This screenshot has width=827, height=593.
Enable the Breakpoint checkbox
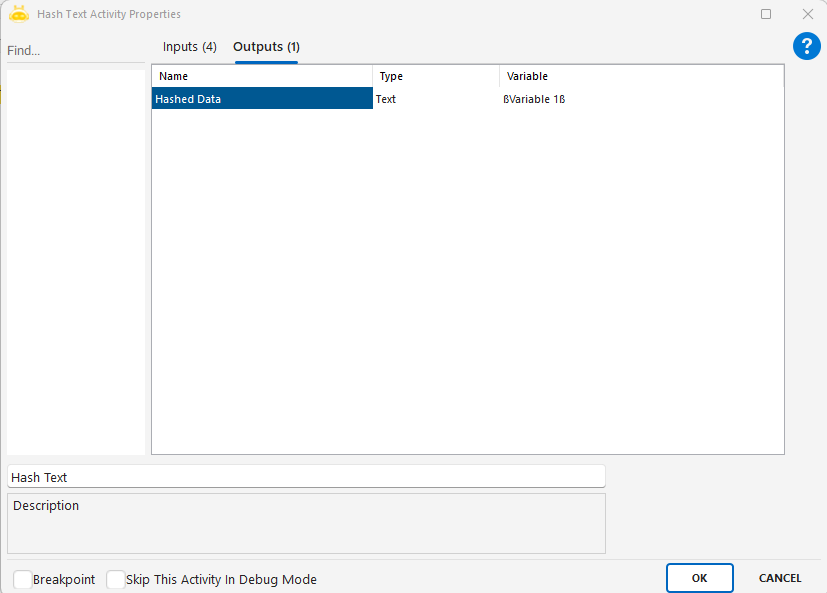(23, 579)
